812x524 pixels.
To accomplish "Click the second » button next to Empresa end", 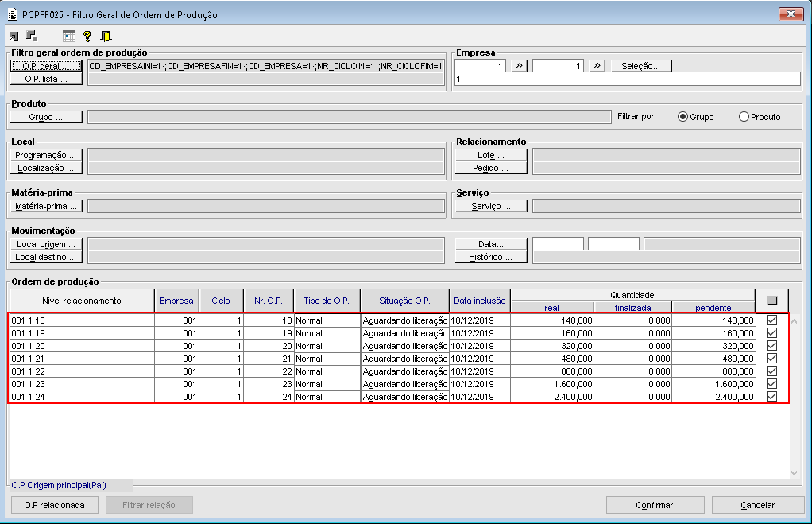I will [x=597, y=66].
